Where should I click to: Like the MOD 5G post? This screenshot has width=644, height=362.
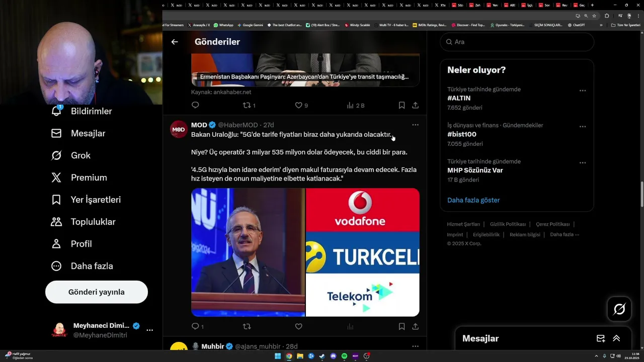pos(298,326)
